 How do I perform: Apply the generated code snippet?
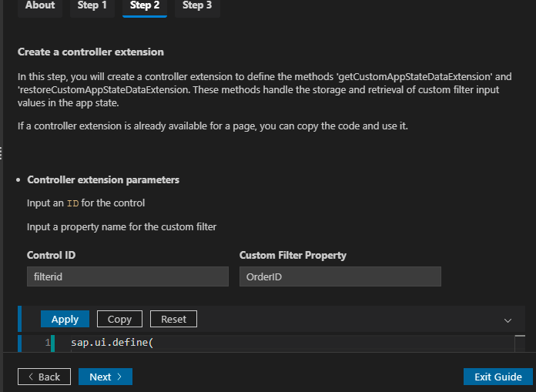coord(65,319)
